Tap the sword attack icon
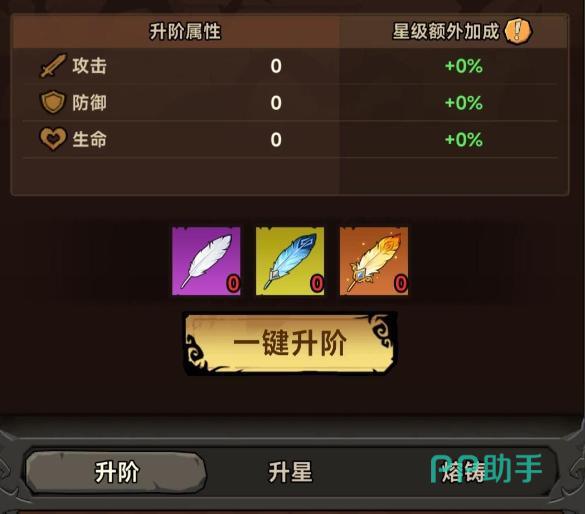The image size is (585, 514). point(53,66)
